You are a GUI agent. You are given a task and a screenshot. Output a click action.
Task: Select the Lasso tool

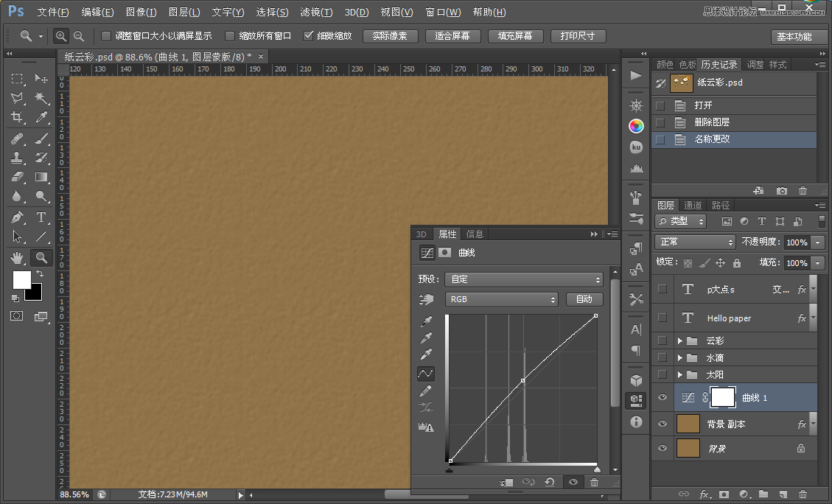tap(17, 97)
